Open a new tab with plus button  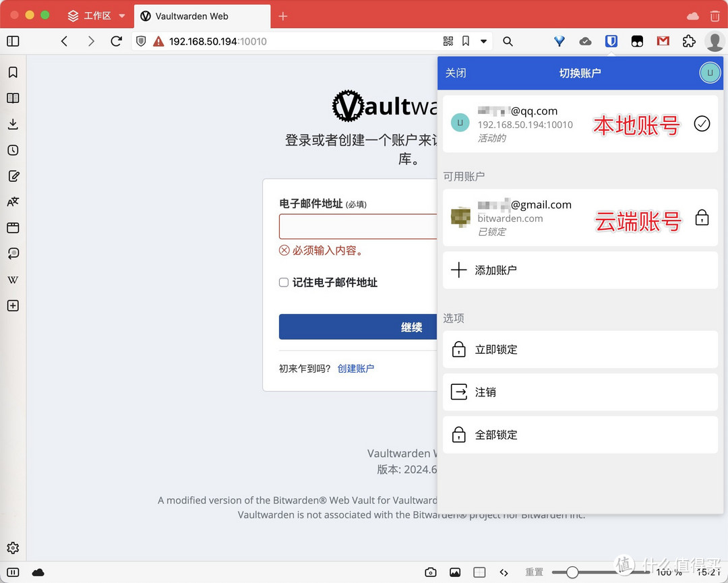coord(282,16)
